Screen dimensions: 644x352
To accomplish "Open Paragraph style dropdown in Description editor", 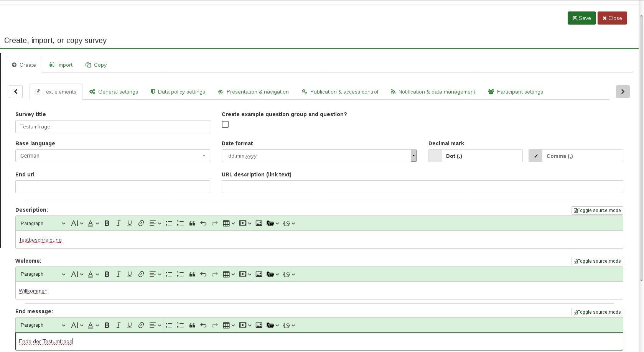I will [43, 224].
